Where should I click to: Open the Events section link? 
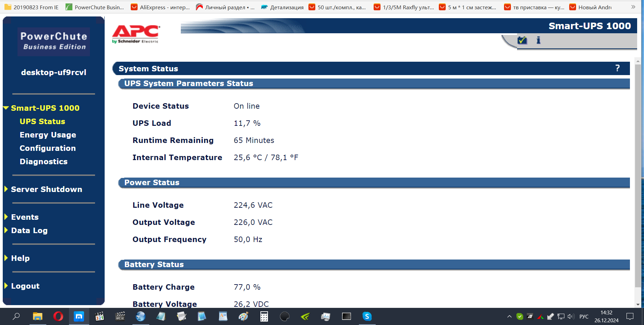25,217
